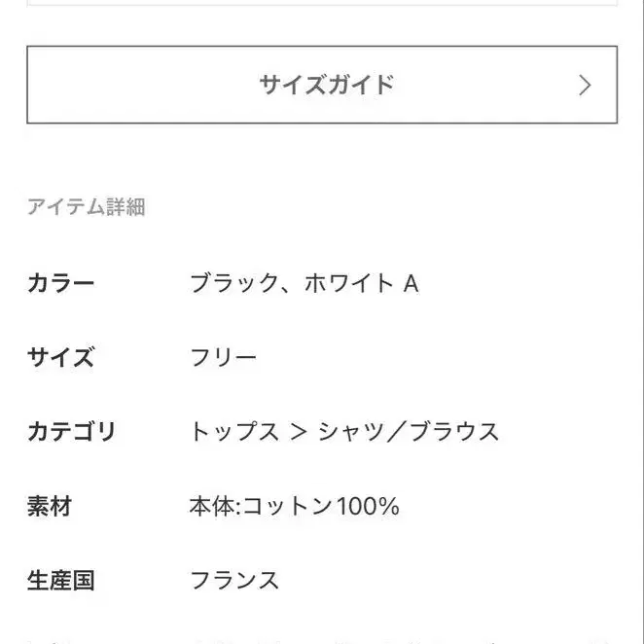Select the 生産国 row label
Screen dimensions: 644x644
tap(60, 582)
